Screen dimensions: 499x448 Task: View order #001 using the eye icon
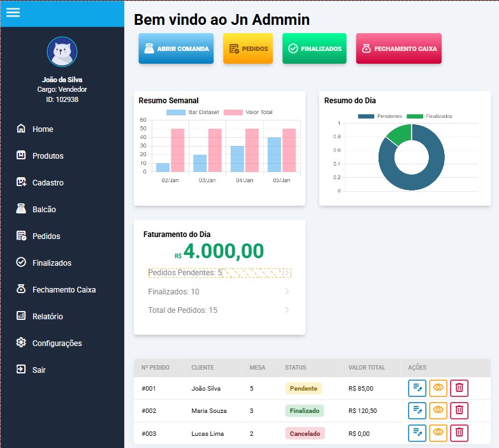pos(438,387)
